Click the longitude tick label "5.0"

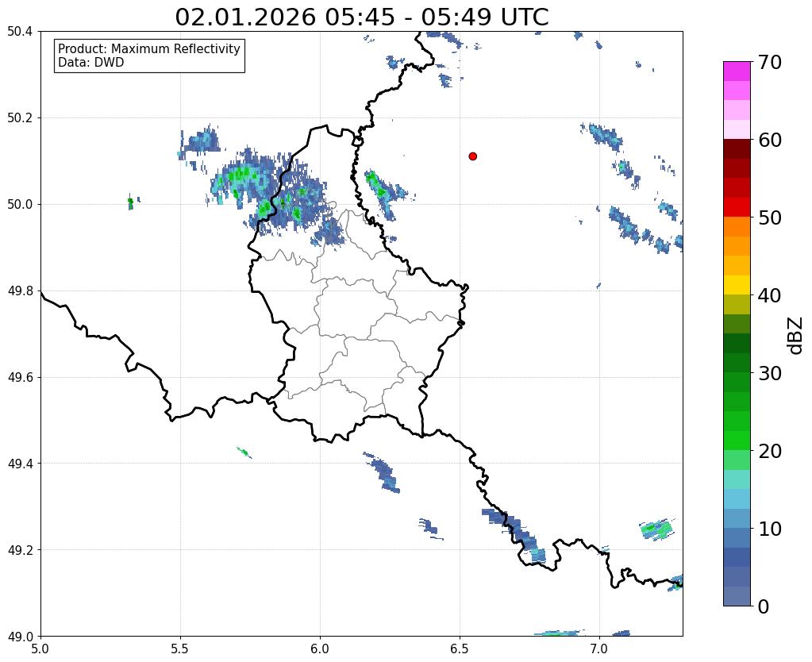tap(40, 649)
